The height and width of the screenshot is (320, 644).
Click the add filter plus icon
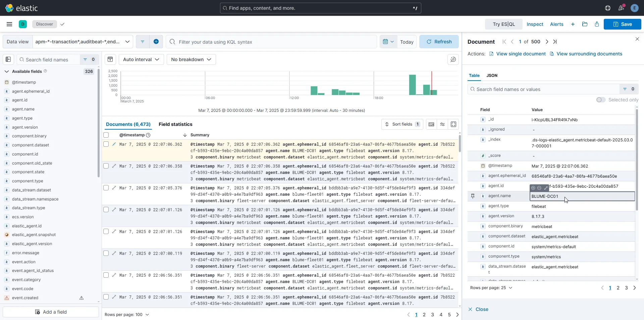(x=156, y=42)
